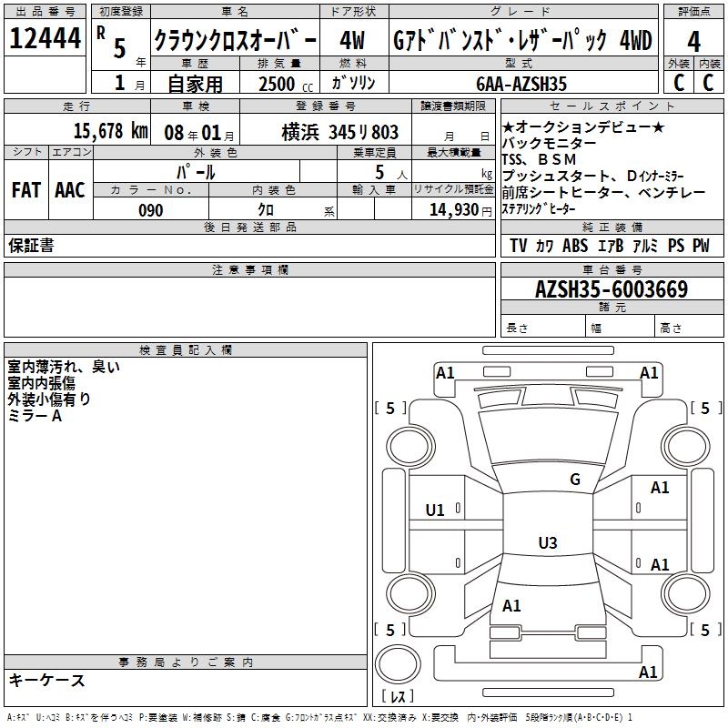Select U3 dent mark on roof
This screenshot has width=728, height=728.
pyautogui.click(x=548, y=542)
